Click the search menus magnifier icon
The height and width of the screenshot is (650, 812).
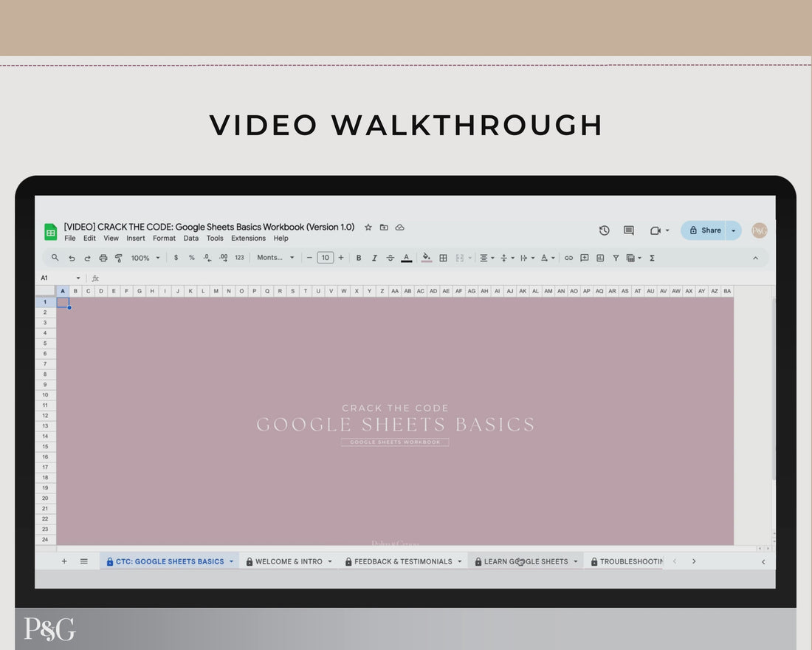click(x=55, y=258)
